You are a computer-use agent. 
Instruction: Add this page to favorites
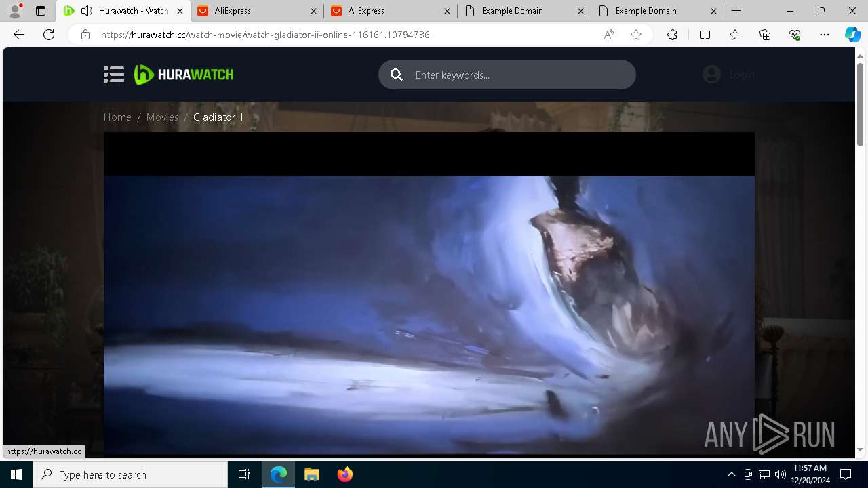(x=635, y=35)
